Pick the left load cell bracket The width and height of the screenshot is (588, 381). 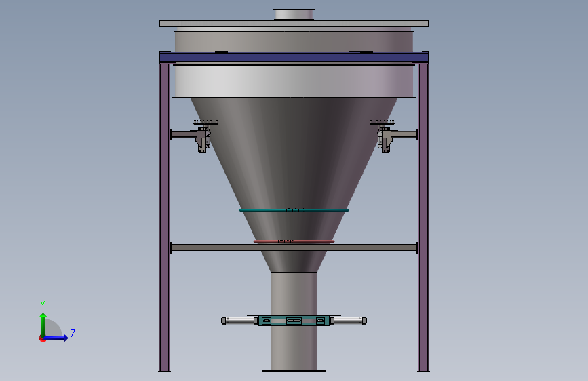click(x=203, y=139)
